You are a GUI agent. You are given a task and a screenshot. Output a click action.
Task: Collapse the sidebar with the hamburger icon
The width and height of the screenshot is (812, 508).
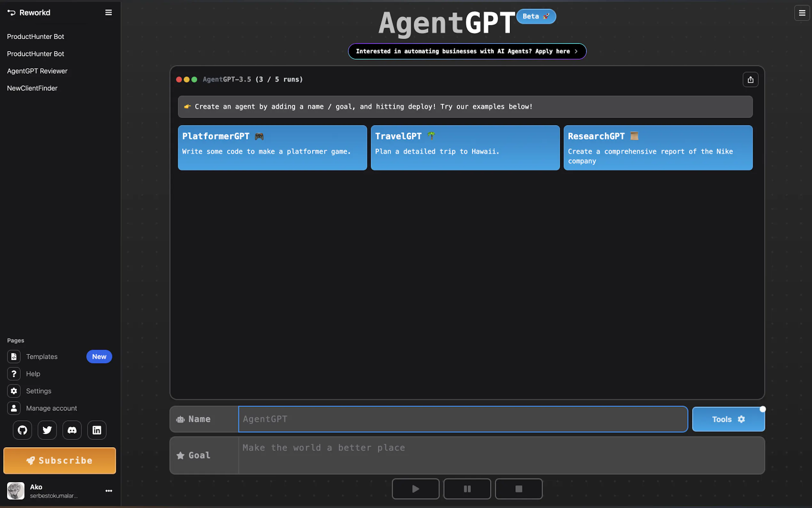coord(108,12)
